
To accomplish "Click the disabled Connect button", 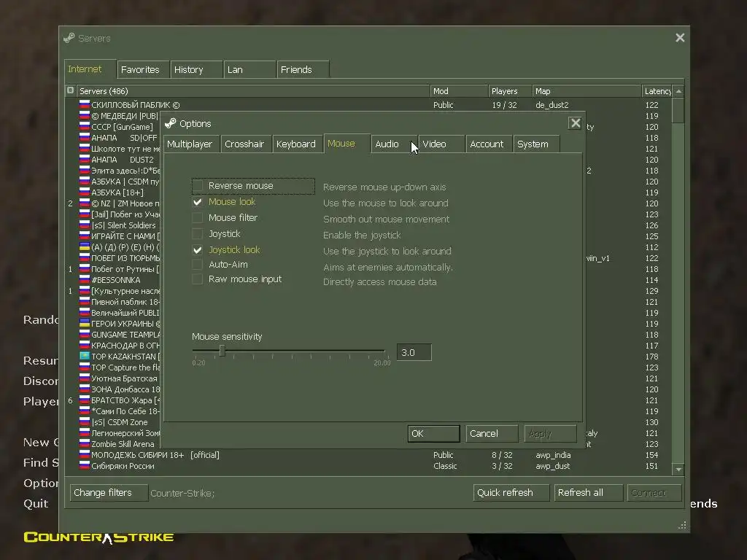I will [654, 492].
